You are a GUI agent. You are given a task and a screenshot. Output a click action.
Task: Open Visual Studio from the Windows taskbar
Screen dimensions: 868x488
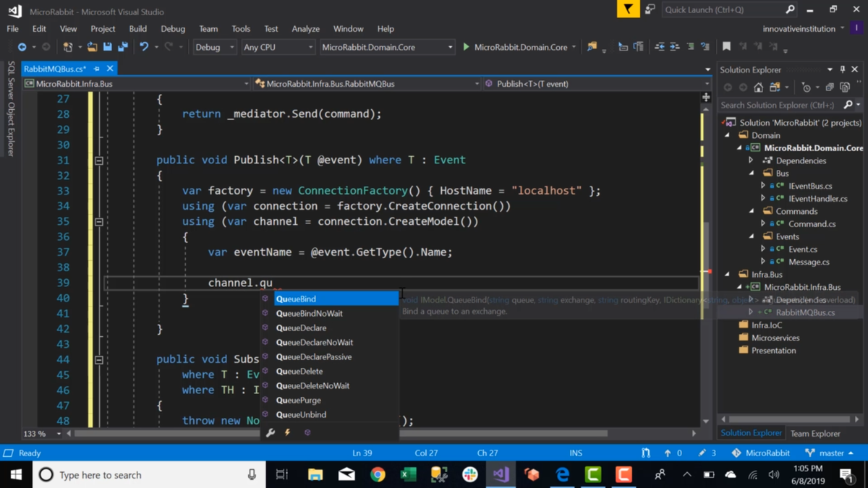pos(501,474)
